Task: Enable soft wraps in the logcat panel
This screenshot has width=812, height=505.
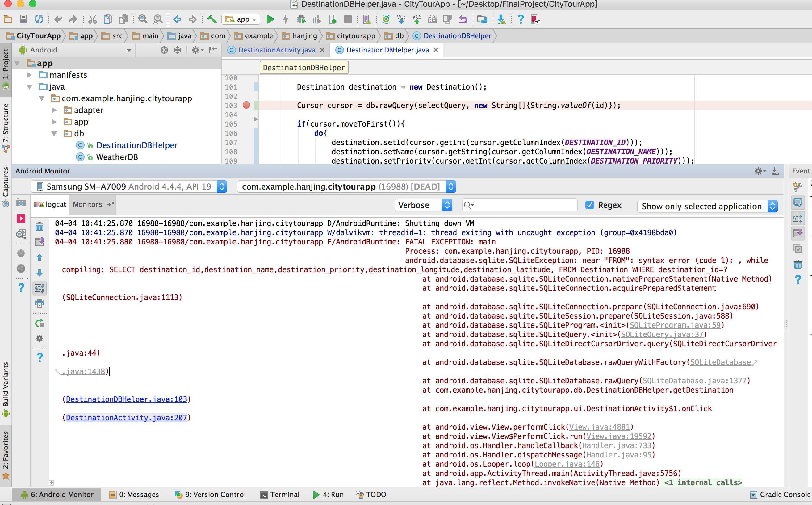Action: click(40, 288)
